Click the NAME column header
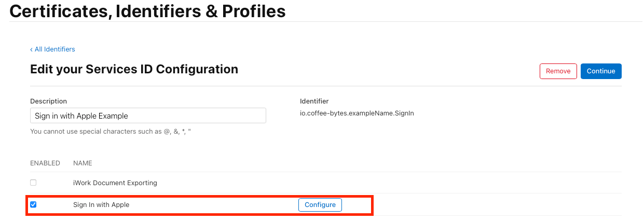Viewport: 644px width, 220px height. coord(83,163)
